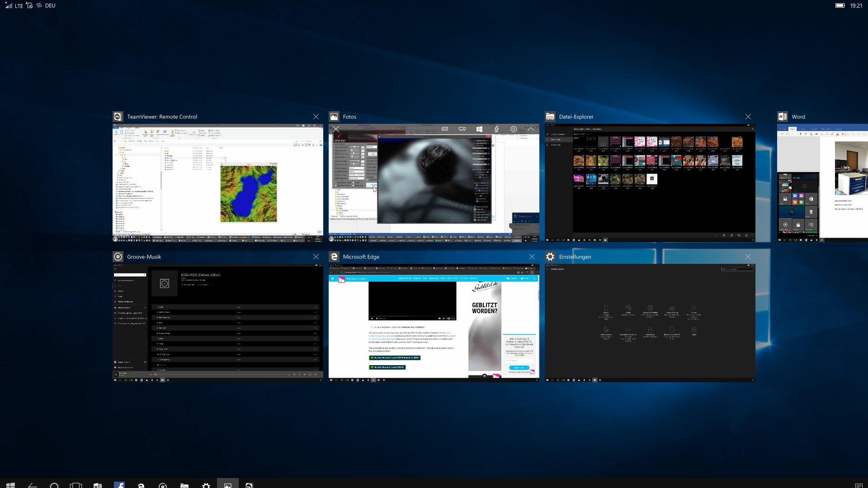Click the TeamViewer icon in the taskbar
868x488 pixels.
250,485
